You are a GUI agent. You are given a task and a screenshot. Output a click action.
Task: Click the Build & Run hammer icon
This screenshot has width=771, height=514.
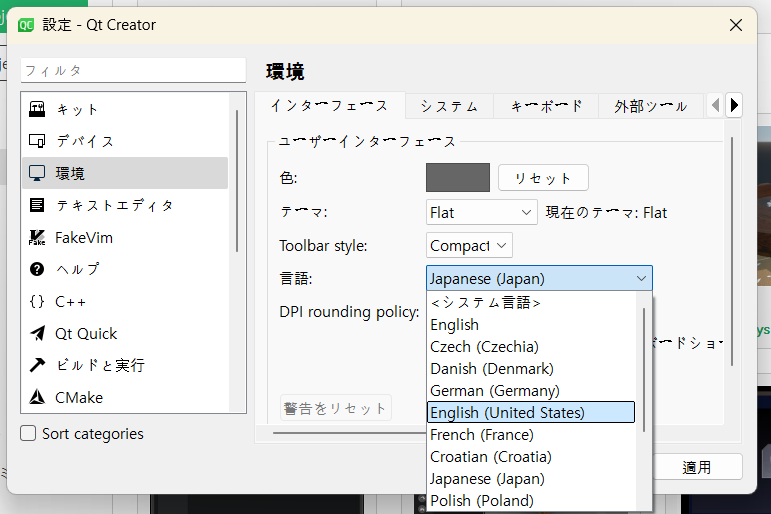click(37, 365)
